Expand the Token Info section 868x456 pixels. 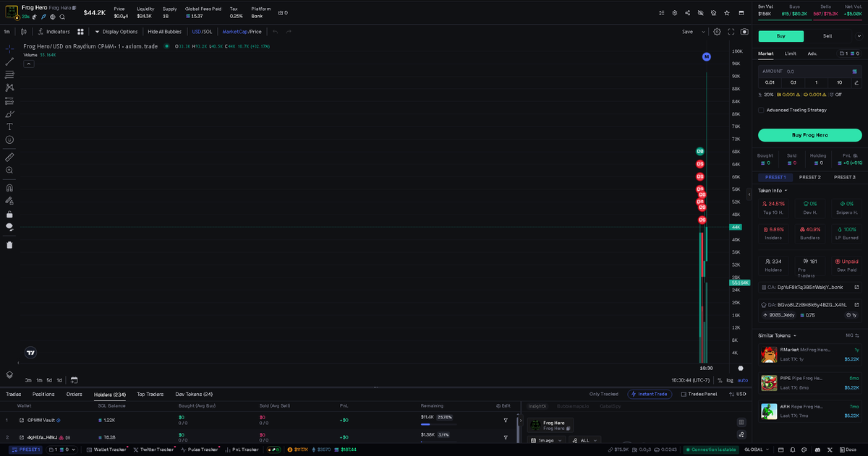pyautogui.click(x=773, y=191)
